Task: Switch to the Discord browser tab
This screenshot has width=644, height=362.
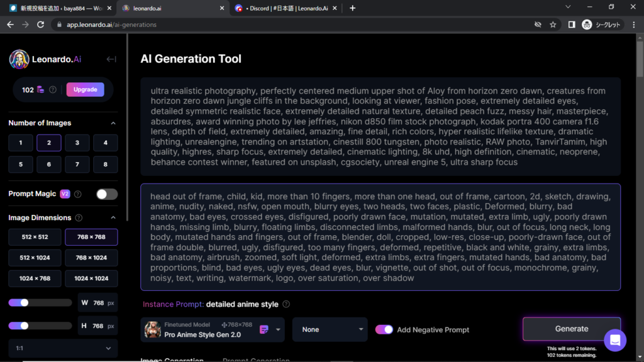Action: pyautogui.click(x=289, y=8)
